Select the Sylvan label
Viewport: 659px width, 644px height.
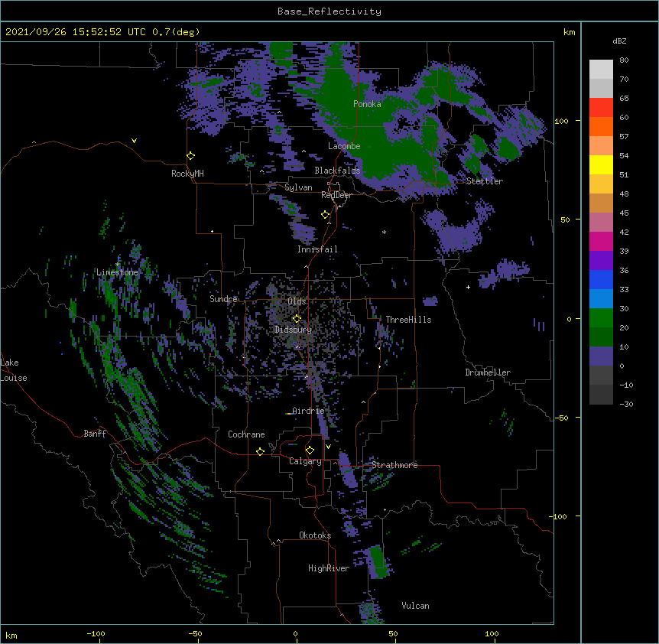pyautogui.click(x=298, y=187)
